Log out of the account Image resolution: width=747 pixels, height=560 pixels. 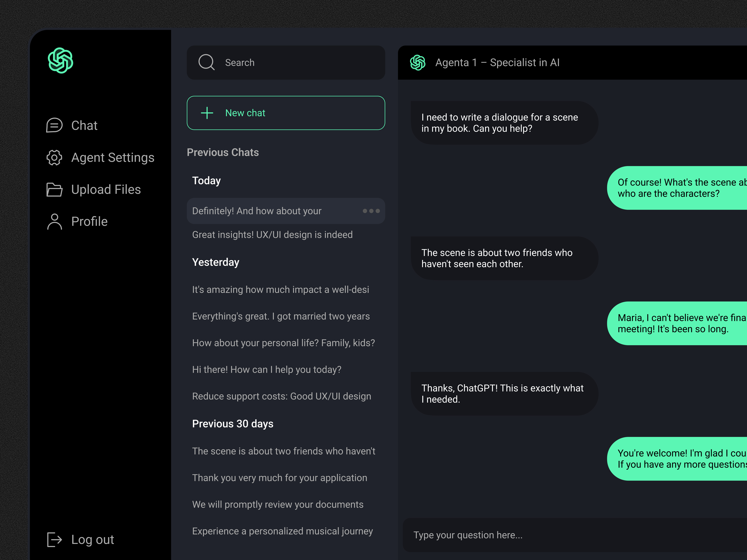click(80, 539)
